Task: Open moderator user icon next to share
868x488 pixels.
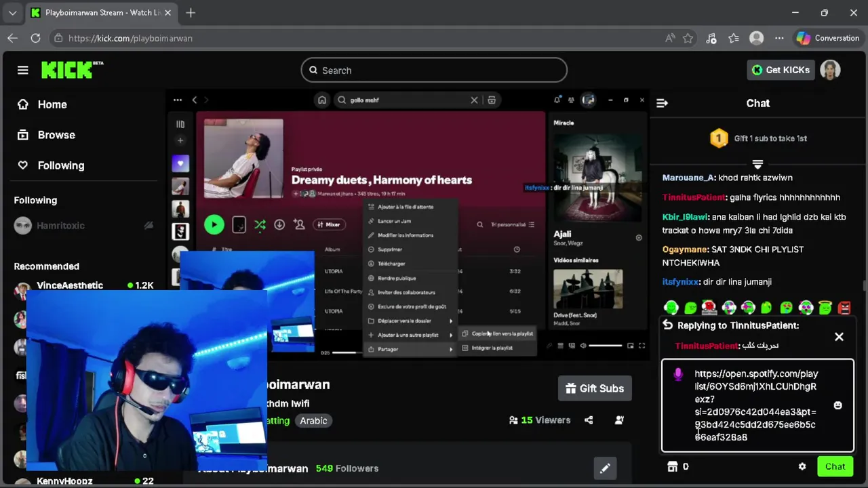Action: click(x=619, y=420)
